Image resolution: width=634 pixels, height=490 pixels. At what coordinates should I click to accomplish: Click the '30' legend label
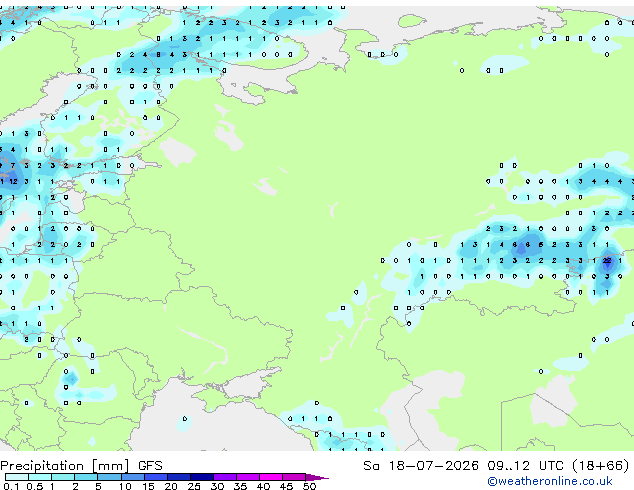[217, 486]
